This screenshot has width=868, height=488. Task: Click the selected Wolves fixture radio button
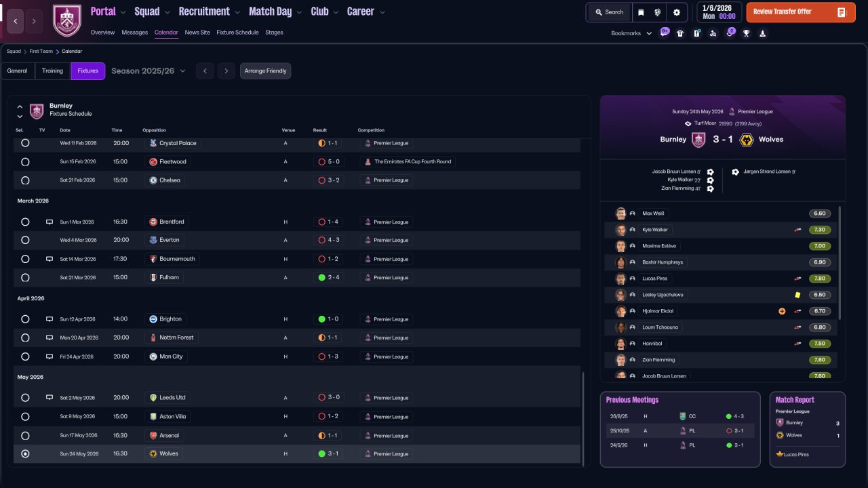[x=25, y=454]
